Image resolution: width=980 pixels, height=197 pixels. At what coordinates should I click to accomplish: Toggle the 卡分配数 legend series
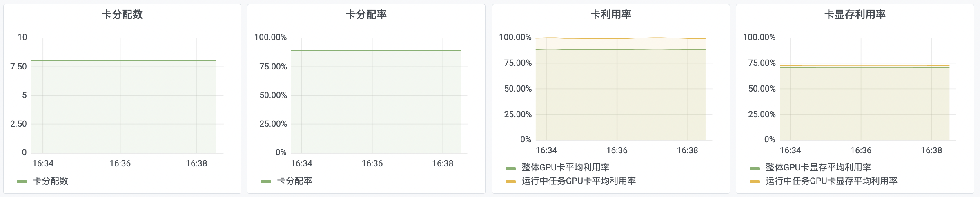50,181
